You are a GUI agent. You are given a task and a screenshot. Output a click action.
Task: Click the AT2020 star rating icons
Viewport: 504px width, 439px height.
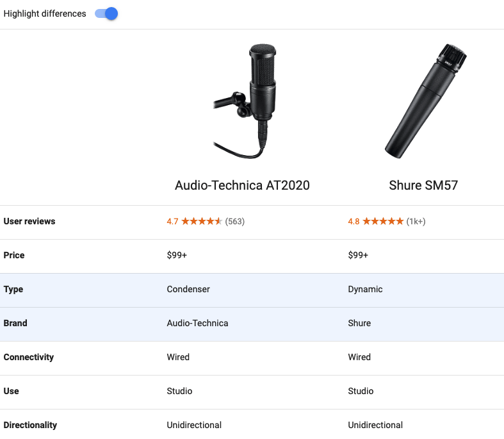[202, 222]
